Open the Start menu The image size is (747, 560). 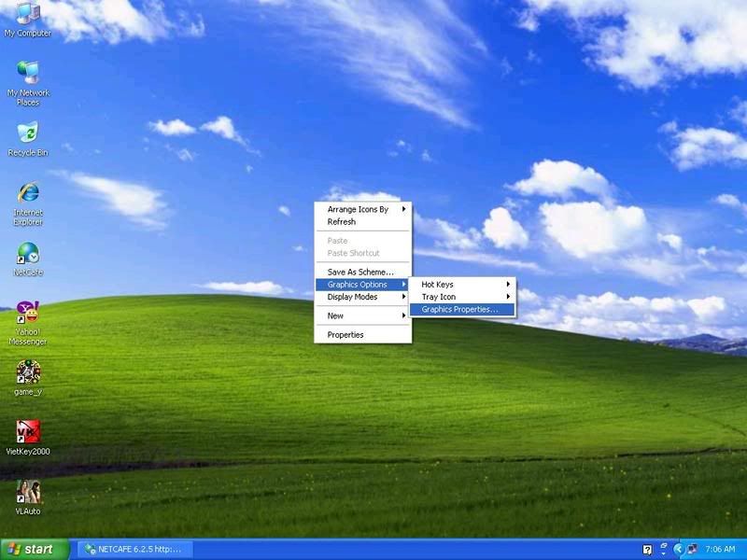[35, 549]
